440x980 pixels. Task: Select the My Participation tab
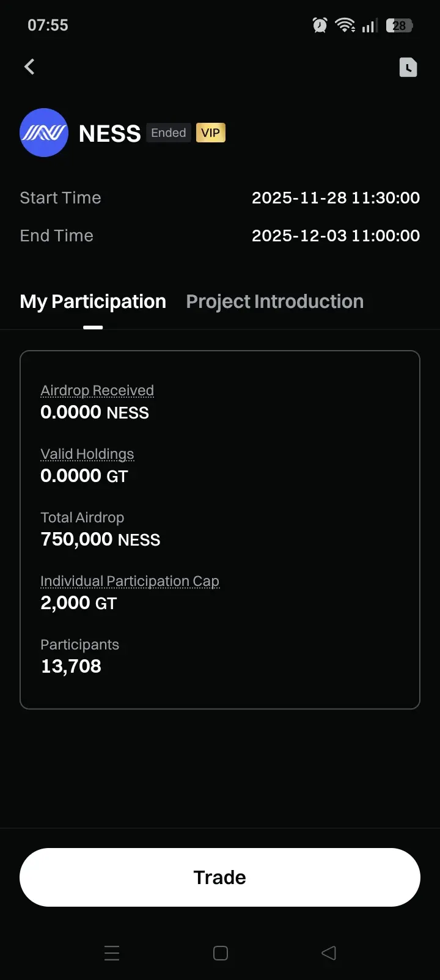coord(93,301)
